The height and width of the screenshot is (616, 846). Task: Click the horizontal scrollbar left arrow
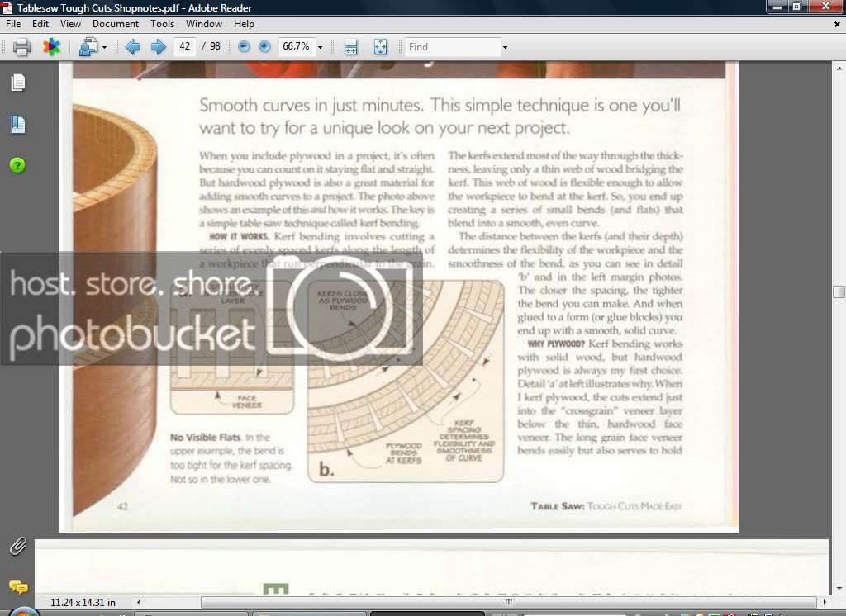pos(139,602)
